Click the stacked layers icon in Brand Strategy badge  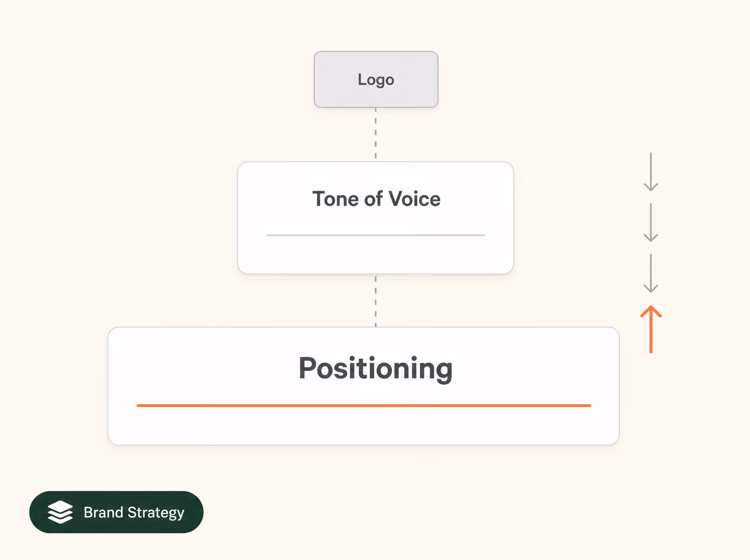(x=60, y=512)
